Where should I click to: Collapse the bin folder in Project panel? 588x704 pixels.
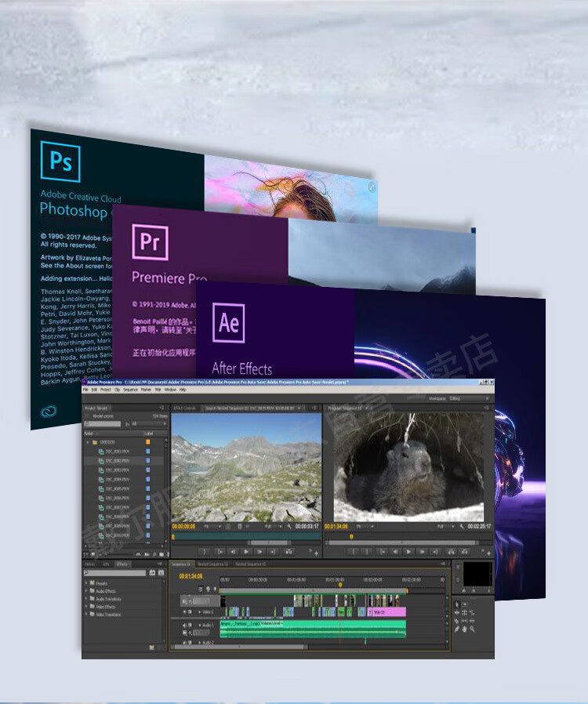pos(88,442)
